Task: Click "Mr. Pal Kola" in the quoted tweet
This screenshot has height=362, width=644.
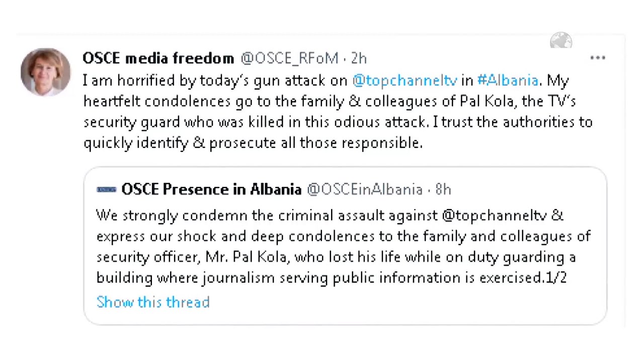Action: click(x=247, y=257)
